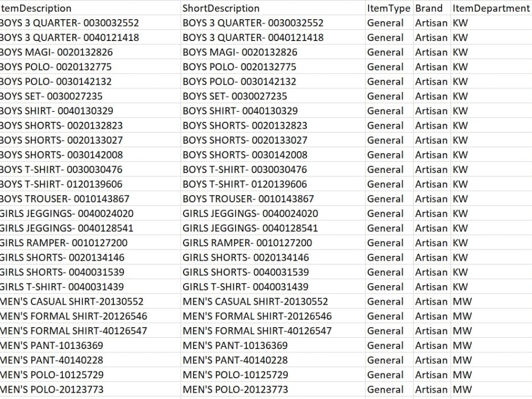Select KW department cell for BOYS POLO- 0030142132

coord(491,81)
